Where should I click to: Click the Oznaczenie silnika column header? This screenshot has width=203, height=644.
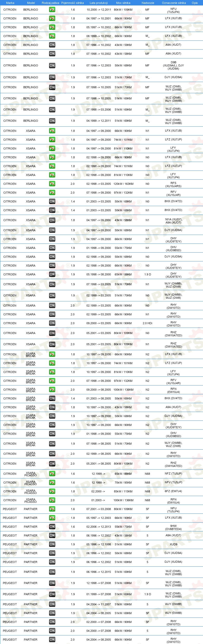(174, 3)
